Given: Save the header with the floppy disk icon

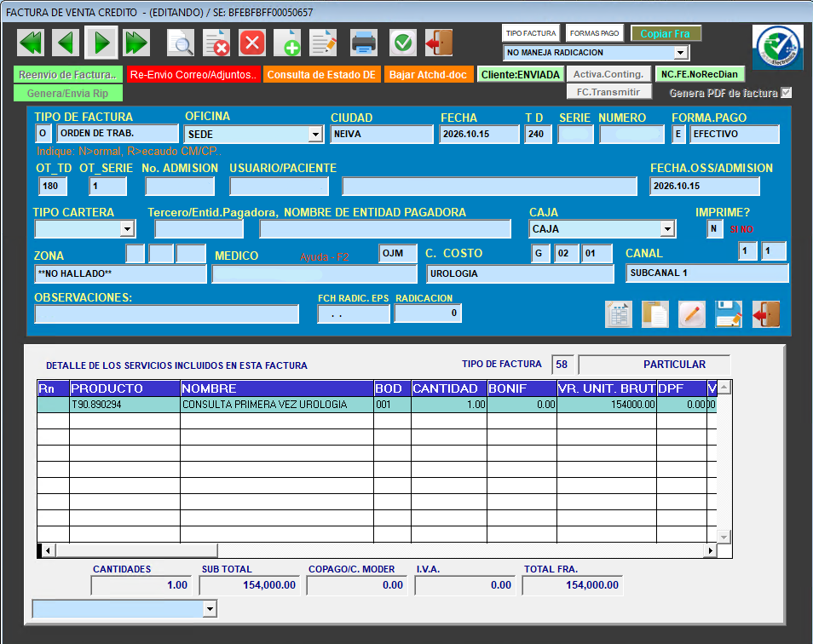Looking at the screenshot, I should click(729, 314).
